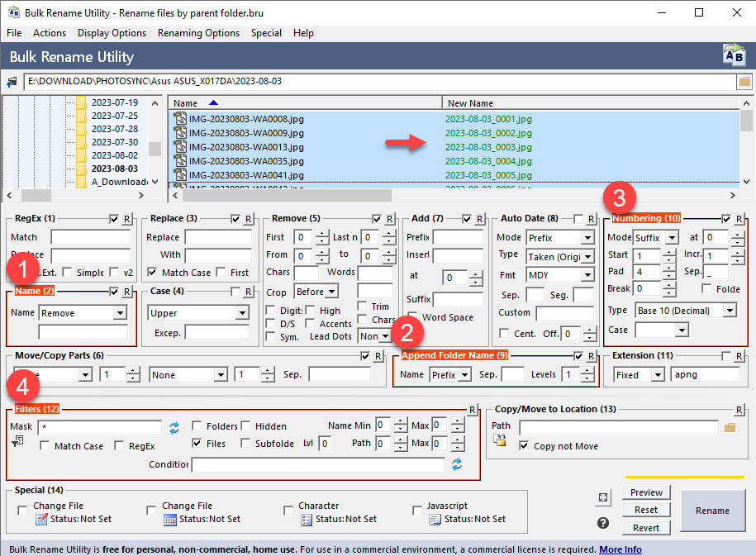Open the Help menu

click(303, 33)
